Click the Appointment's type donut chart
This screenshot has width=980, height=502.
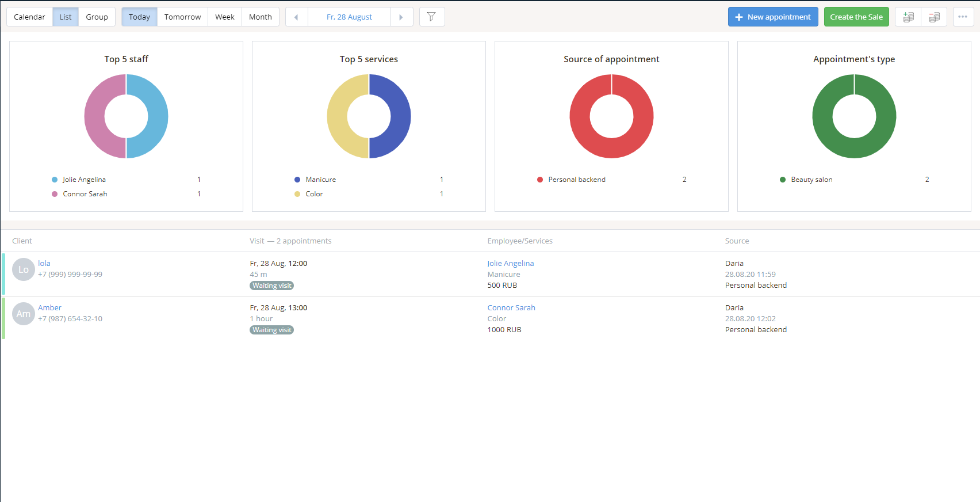click(855, 116)
